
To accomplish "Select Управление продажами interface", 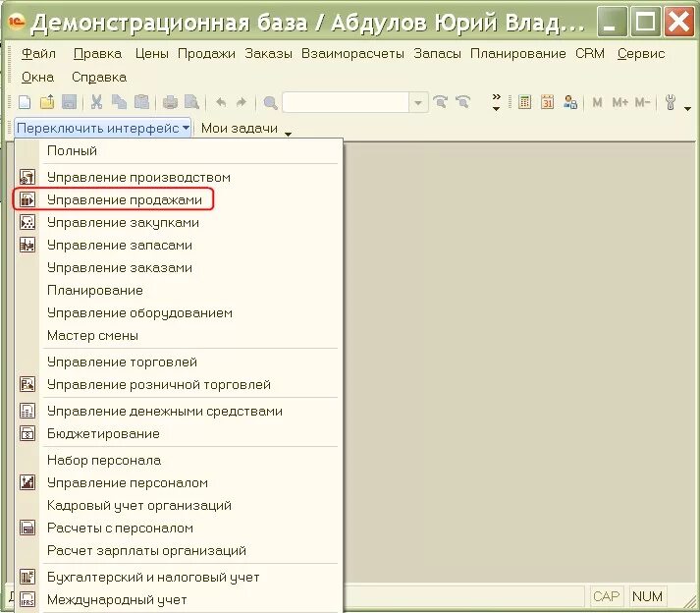I will [179, 199].
